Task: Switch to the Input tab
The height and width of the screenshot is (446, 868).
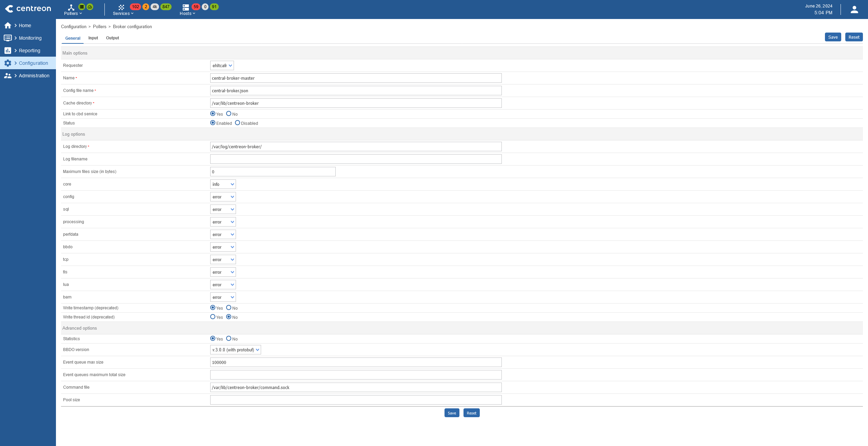Action: 93,38
